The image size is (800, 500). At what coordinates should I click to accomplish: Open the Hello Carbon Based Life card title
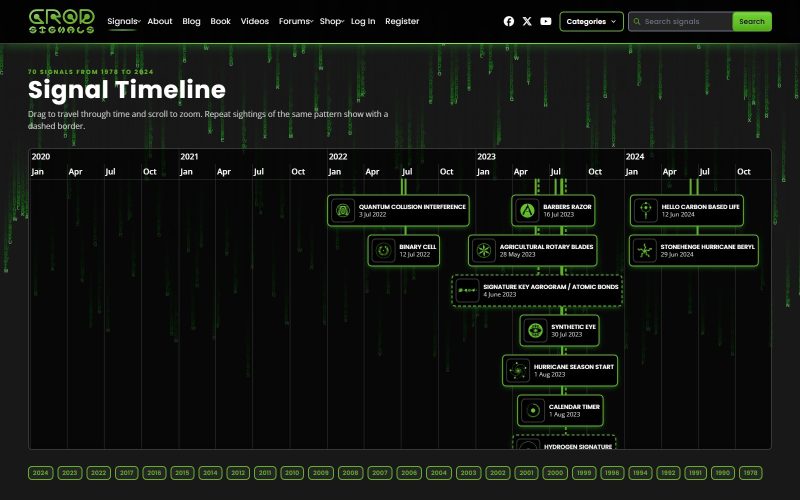(701, 207)
